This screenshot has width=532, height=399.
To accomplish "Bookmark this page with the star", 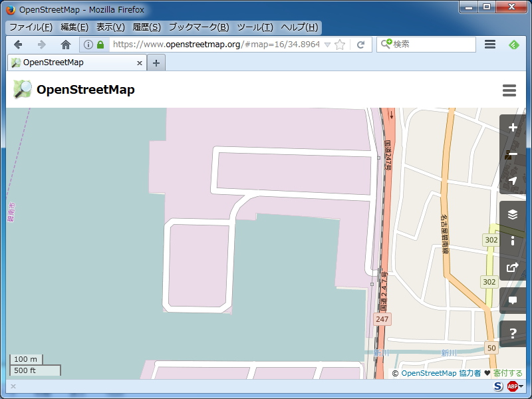I will click(x=340, y=45).
